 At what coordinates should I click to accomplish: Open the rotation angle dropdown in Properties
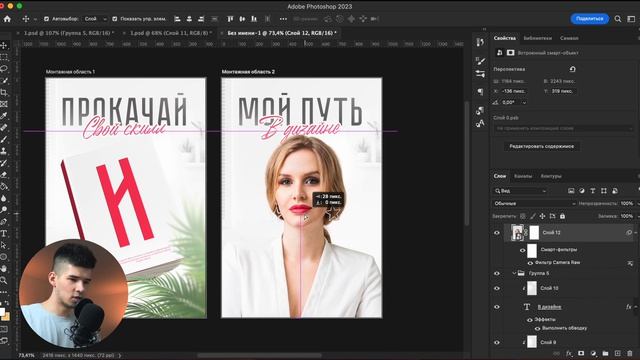[524, 102]
